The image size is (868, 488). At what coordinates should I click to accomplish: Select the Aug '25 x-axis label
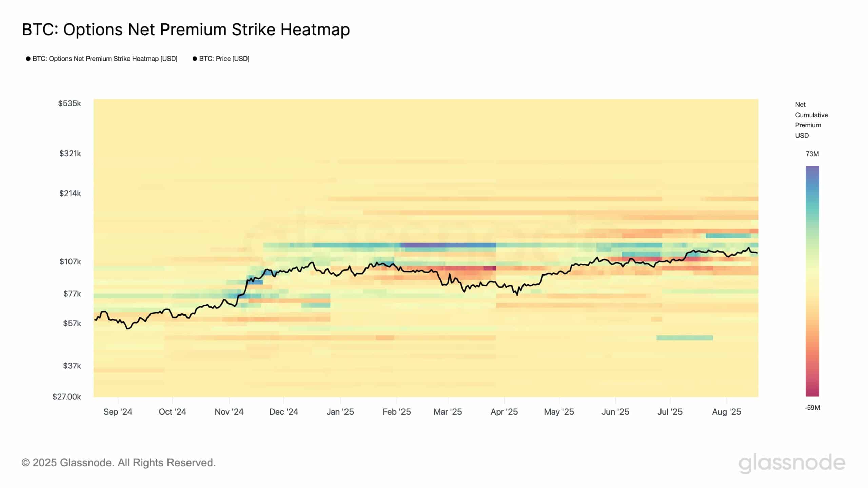coord(727,412)
